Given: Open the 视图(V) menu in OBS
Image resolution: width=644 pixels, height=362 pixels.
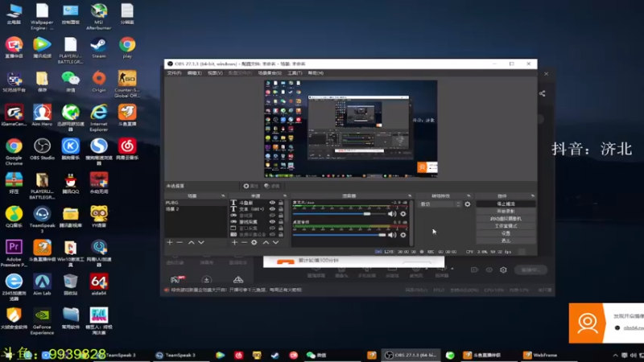Looking at the screenshot, I should click(x=215, y=73).
